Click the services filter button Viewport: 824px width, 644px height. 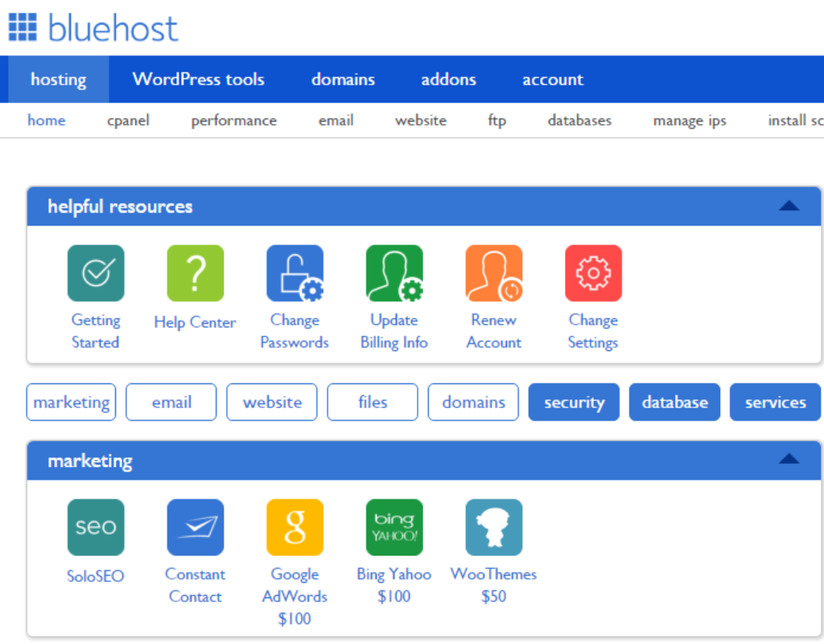[775, 402]
